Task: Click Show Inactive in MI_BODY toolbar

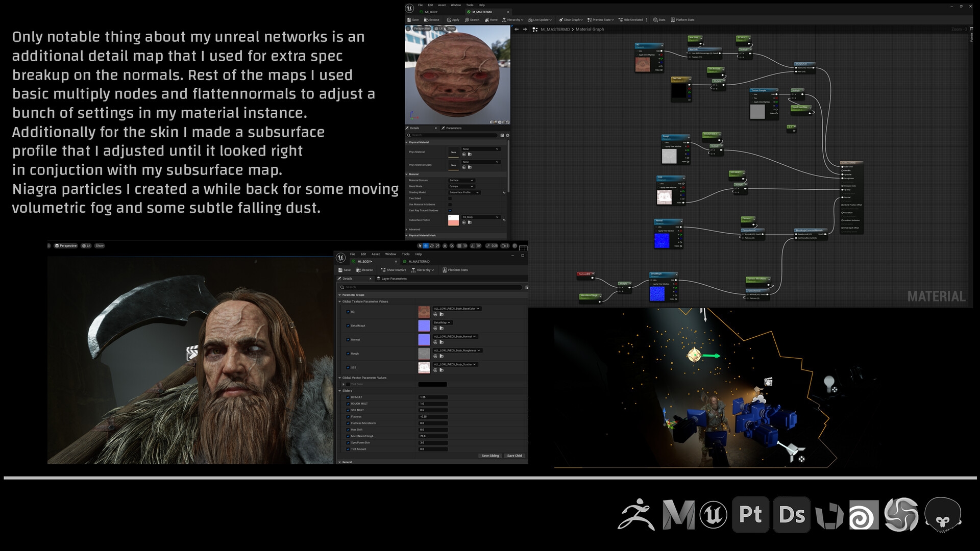Action: coord(394,270)
